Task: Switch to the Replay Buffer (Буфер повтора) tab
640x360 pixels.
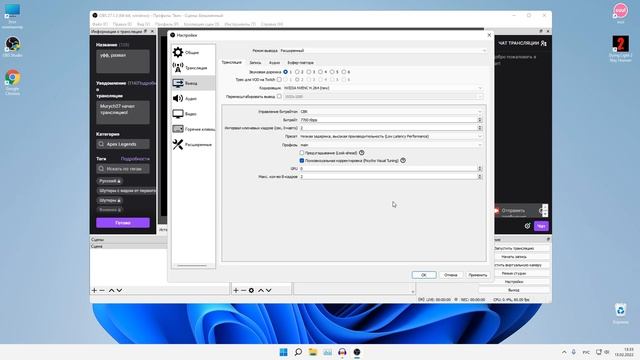Action: pyautogui.click(x=300, y=62)
